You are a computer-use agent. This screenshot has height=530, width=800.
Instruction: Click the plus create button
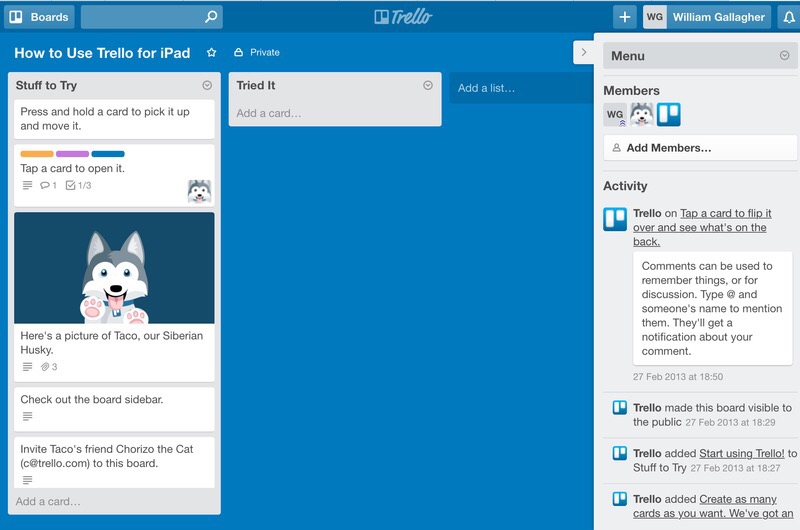pyautogui.click(x=624, y=17)
